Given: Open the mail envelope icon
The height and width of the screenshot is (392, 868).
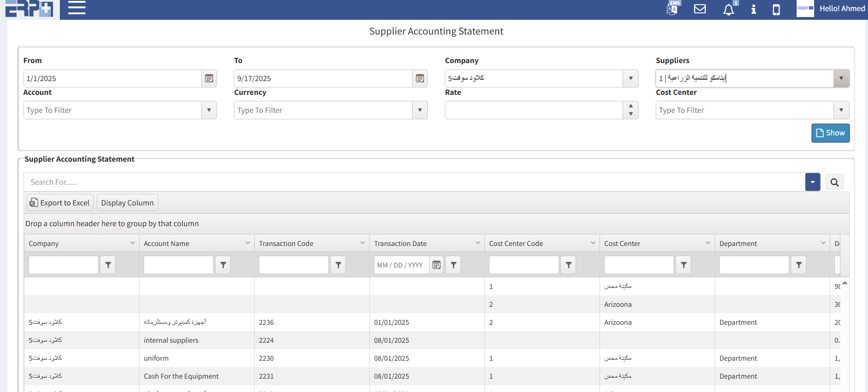Looking at the screenshot, I should click(x=700, y=9).
